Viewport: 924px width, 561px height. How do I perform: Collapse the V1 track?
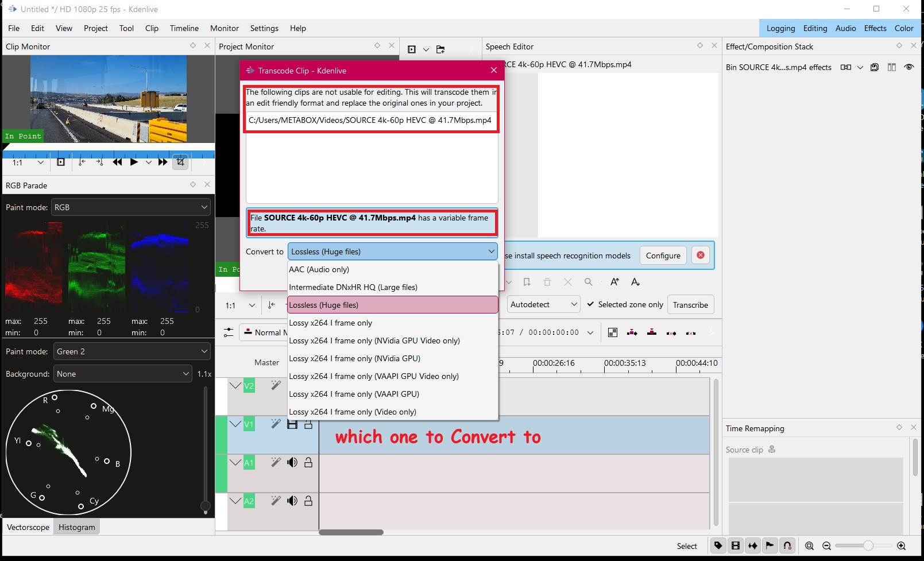(235, 424)
